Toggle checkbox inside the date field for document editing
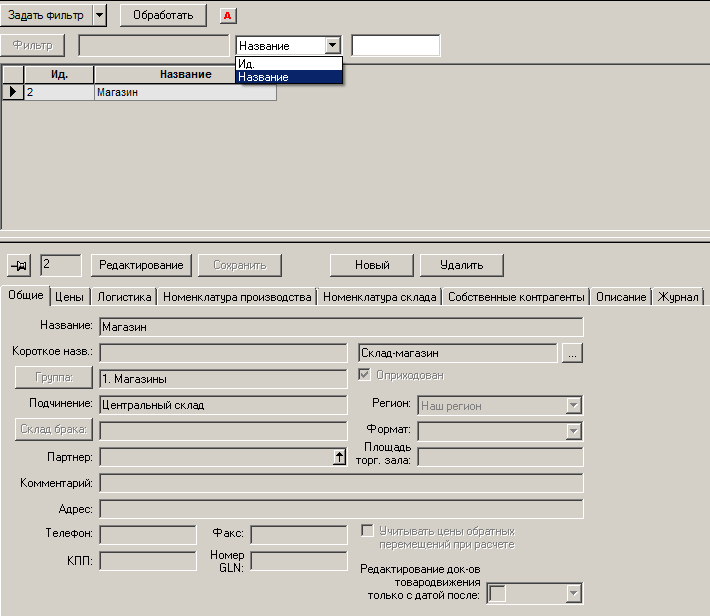 [x=497, y=593]
